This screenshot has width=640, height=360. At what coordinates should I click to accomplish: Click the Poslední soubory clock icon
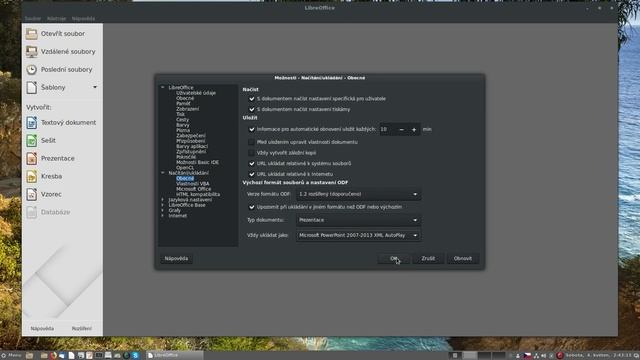click(31, 69)
